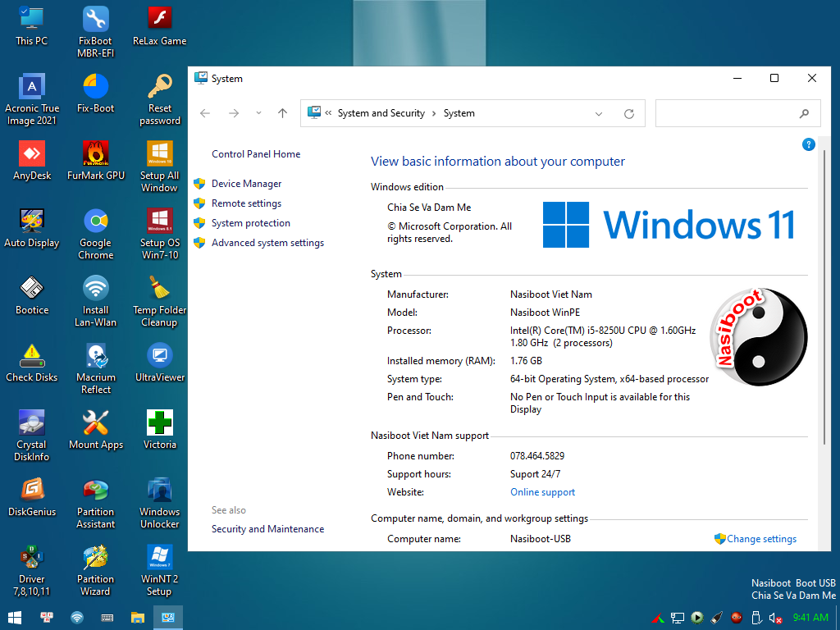Click Change settings for computer name
This screenshot has height=630, width=840.
760,539
